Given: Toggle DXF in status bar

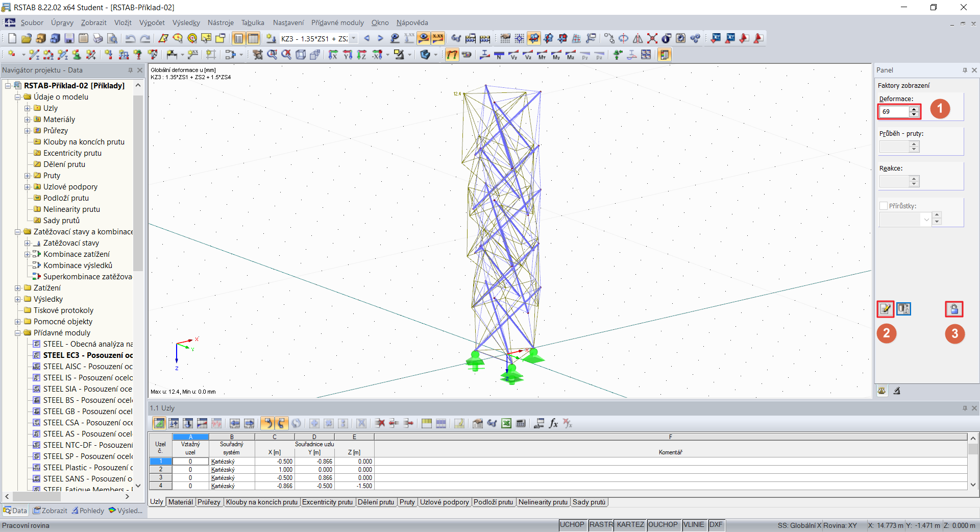Looking at the screenshot, I should point(716,525).
